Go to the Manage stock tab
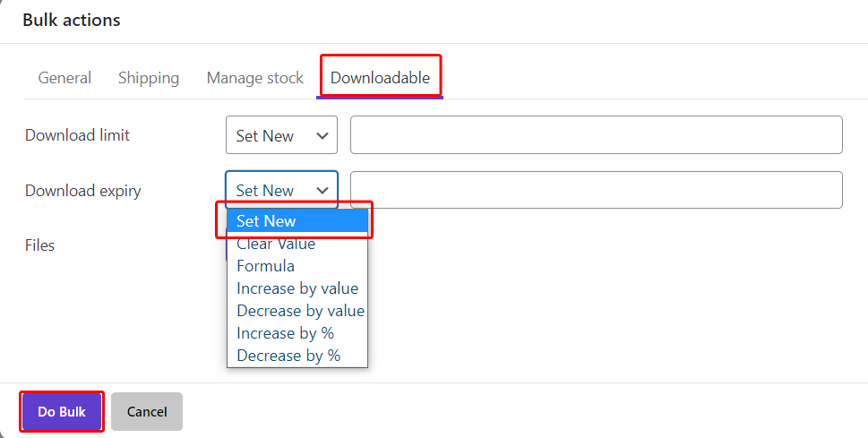Image resolution: width=868 pixels, height=438 pixels. 255,78
